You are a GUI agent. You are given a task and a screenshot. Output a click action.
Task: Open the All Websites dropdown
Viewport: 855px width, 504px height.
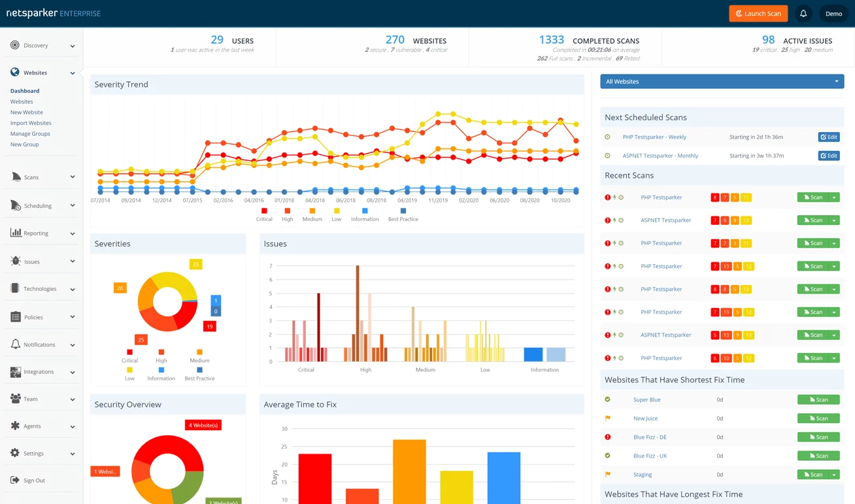[722, 82]
